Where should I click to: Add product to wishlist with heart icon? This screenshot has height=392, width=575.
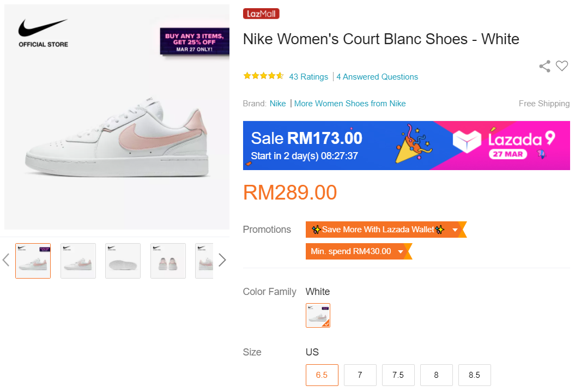(x=562, y=66)
